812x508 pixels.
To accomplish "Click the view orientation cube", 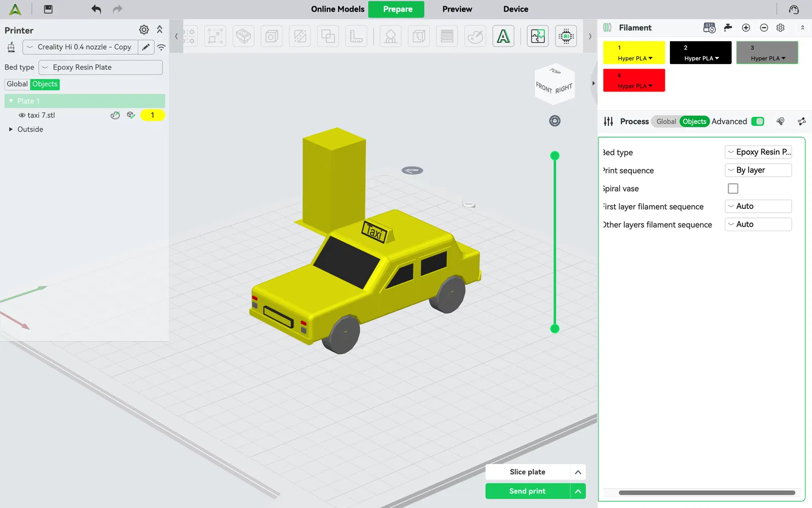I will click(554, 84).
